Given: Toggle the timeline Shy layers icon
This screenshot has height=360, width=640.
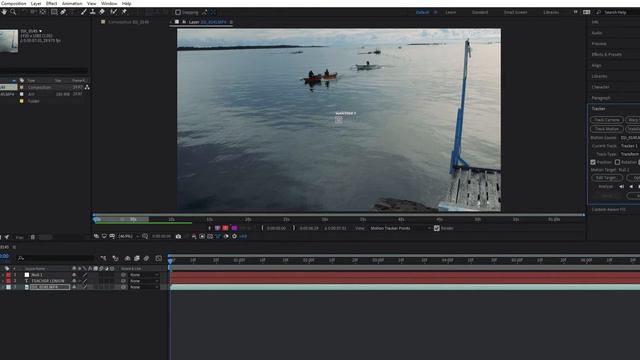Looking at the screenshot, I should pos(127,258).
